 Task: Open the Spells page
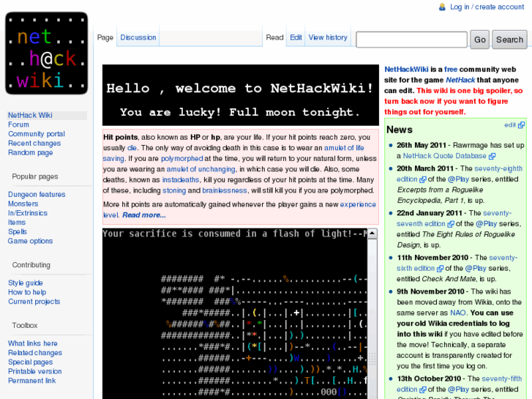pyautogui.click(x=18, y=231)
